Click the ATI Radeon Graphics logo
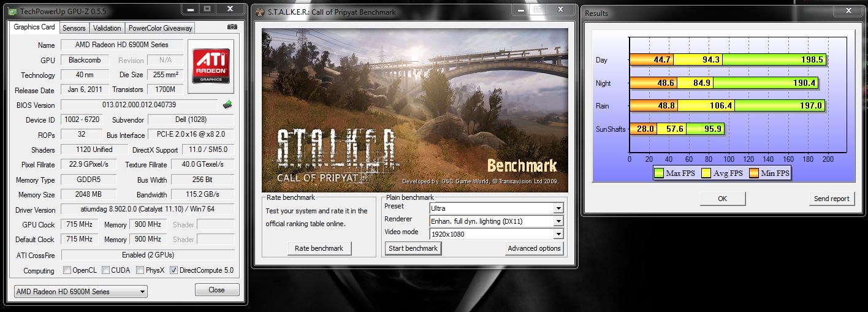This screenshot has width=868, height=312. 211,67
